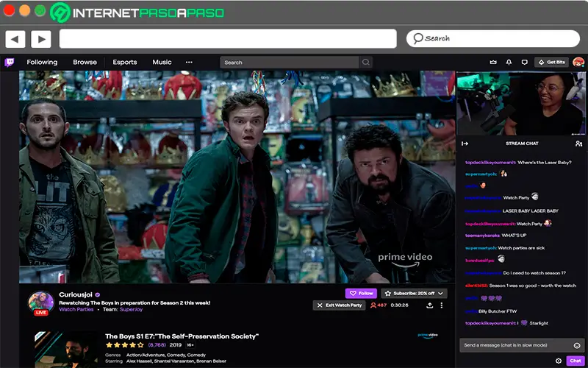
Task: Click the stream title about rewatching The Boys
Action: (135, 302)
